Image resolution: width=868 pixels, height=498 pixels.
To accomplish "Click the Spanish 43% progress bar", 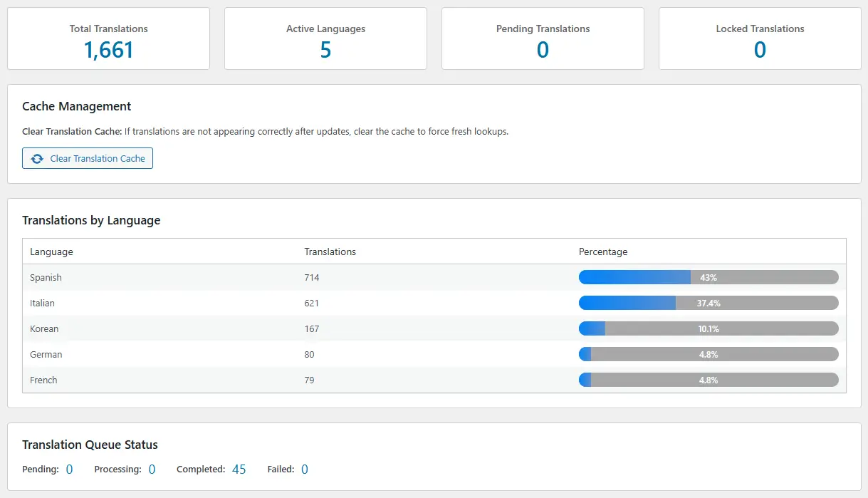I will 708,277.
